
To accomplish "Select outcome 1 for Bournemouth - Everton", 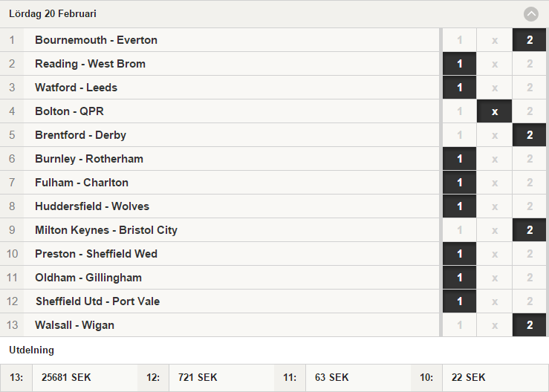I will [x=459, y=40].
